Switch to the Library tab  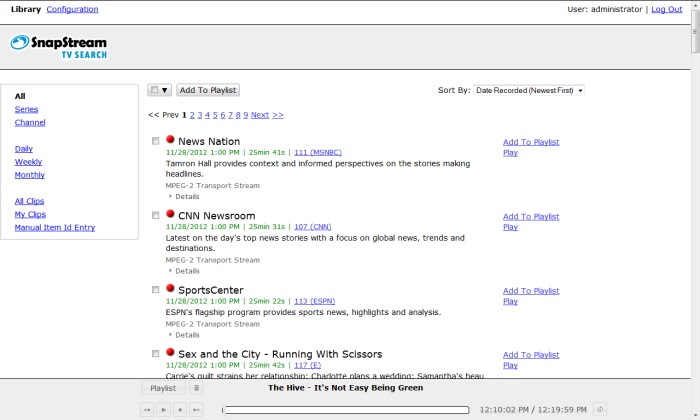click(x=26, y=9)
